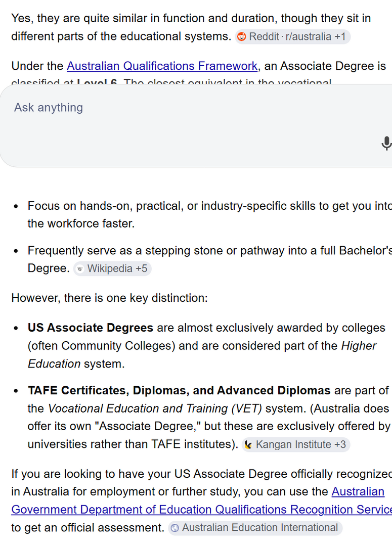Viewport: 392px width, 546px height.
Task: Activate the microphone voice input icon
Action: [x=386, y=143]
